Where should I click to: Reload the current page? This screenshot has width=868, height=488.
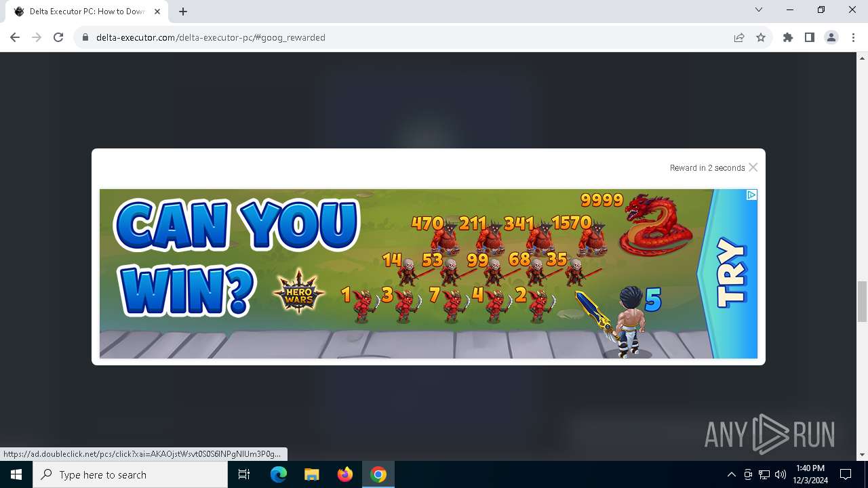pyautogui.click(x=58, y=37)
